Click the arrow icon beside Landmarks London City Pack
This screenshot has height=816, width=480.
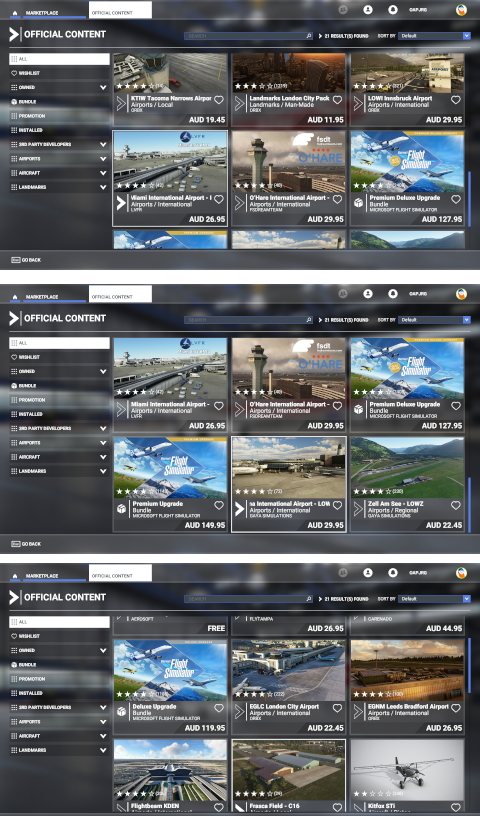tap(239, 104)
